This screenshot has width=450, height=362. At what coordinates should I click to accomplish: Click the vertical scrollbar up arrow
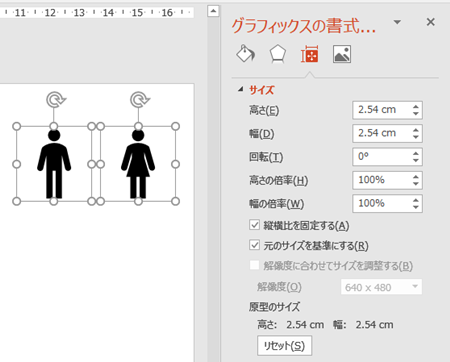pyautogui.click(x=213, y=11)
